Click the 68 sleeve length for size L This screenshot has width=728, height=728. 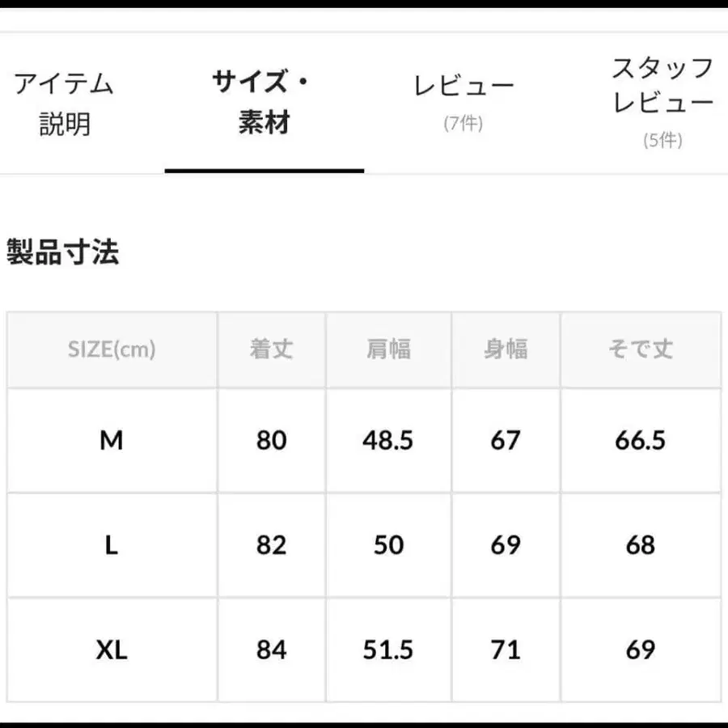(x=640, y=544)
